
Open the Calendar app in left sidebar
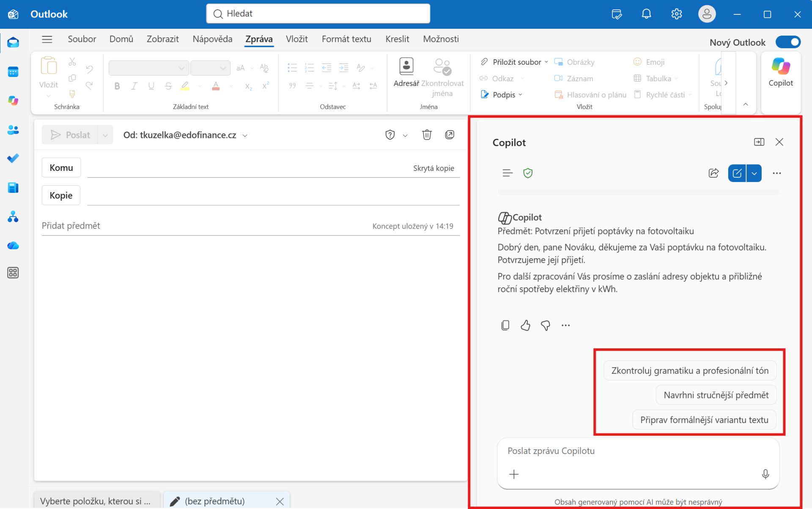point(13,72)
